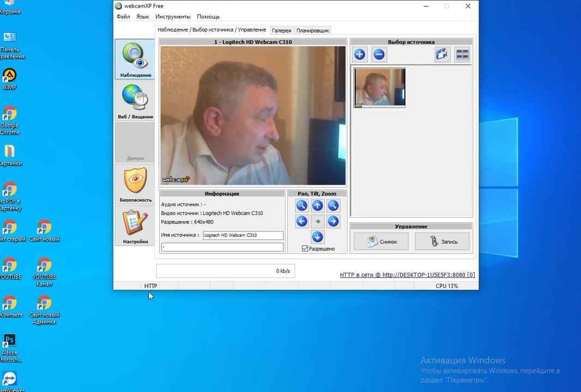Open the Сайт новый Админка shortcut
581x392 pixels.
[44, 310]
